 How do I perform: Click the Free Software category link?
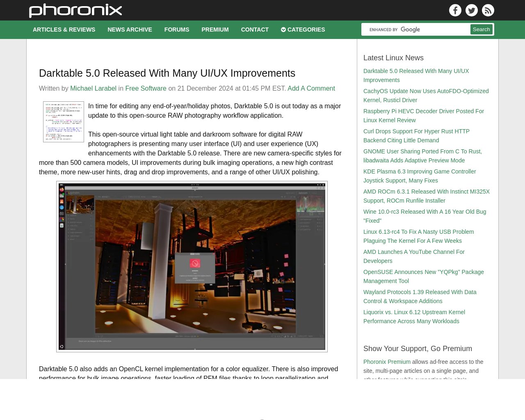pyautogui.click(x=146, y=88)
